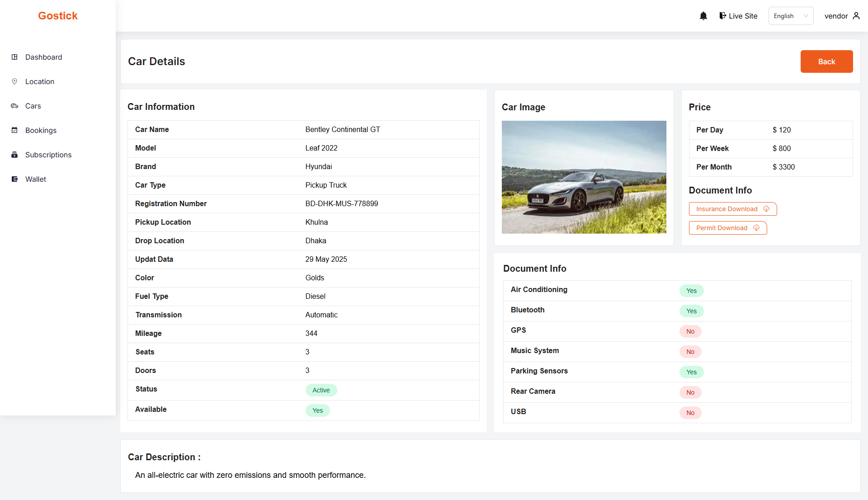Open the Subscriptions menu item
This screenshot has height=500, width=868.
pos(48,155)
